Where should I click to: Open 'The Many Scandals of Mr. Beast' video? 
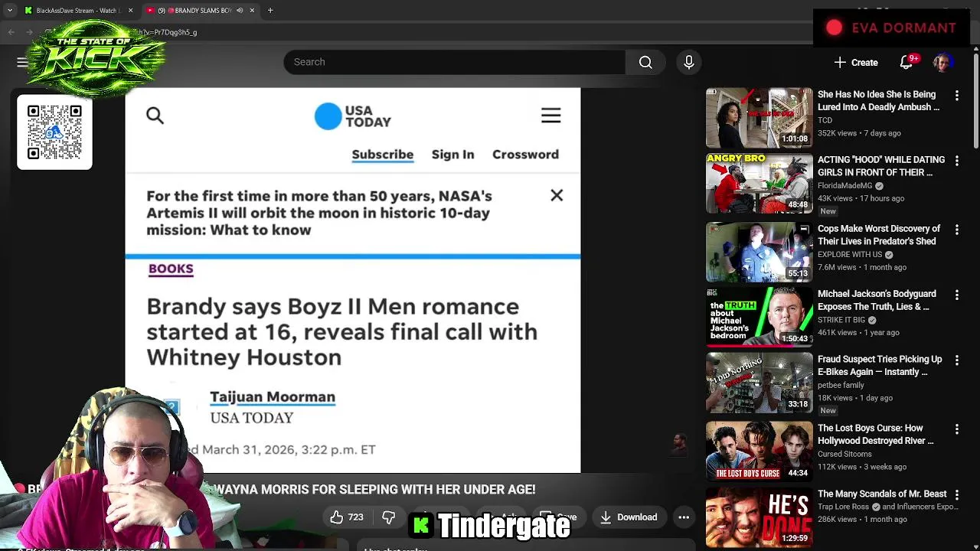click(x=882, y=494)
